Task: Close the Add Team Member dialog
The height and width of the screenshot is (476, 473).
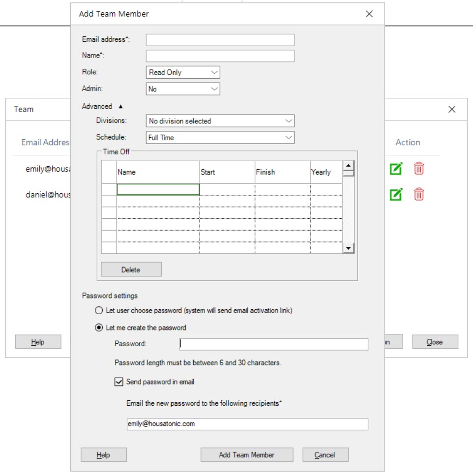Action: [369, 14]
